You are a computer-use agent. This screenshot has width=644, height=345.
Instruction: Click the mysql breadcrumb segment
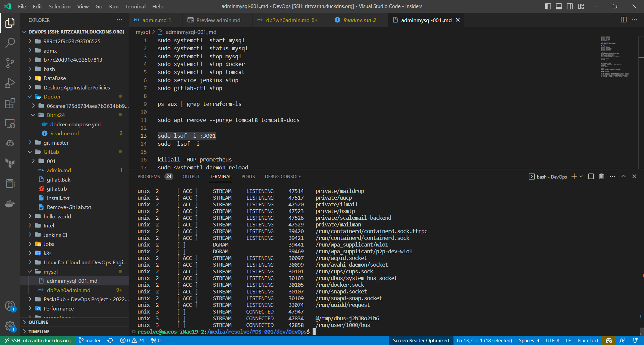(143, 32)
